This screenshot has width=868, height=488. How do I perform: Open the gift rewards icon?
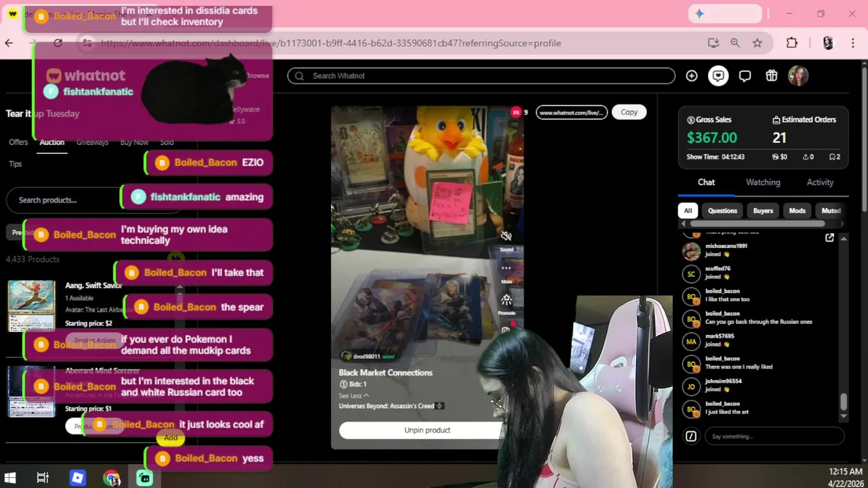(772, 76)
